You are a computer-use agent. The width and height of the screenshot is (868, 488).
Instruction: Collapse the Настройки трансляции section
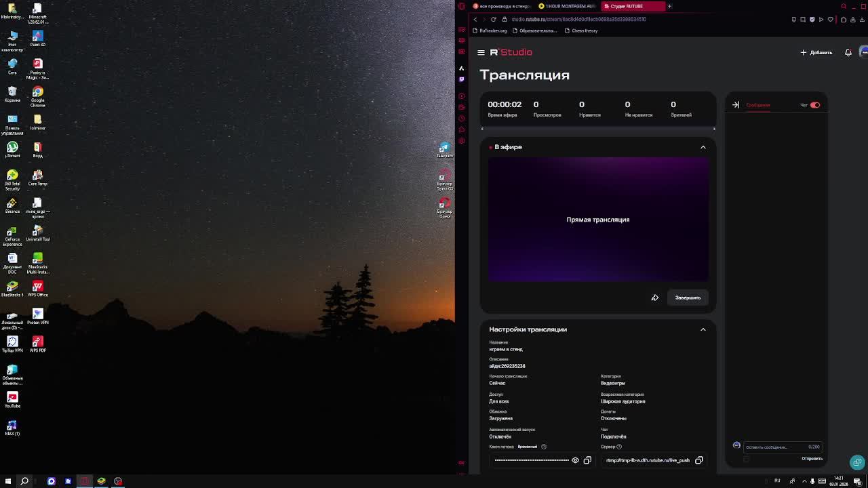(x=703, y=329)
